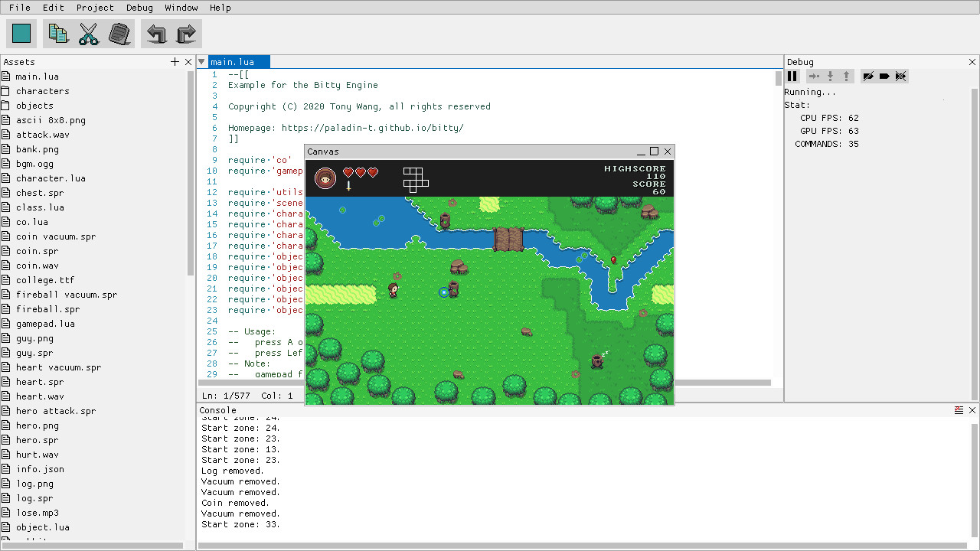Paste using the clipboard toolbar icon
Screen dimensions: 980x551
pos(119,33)
